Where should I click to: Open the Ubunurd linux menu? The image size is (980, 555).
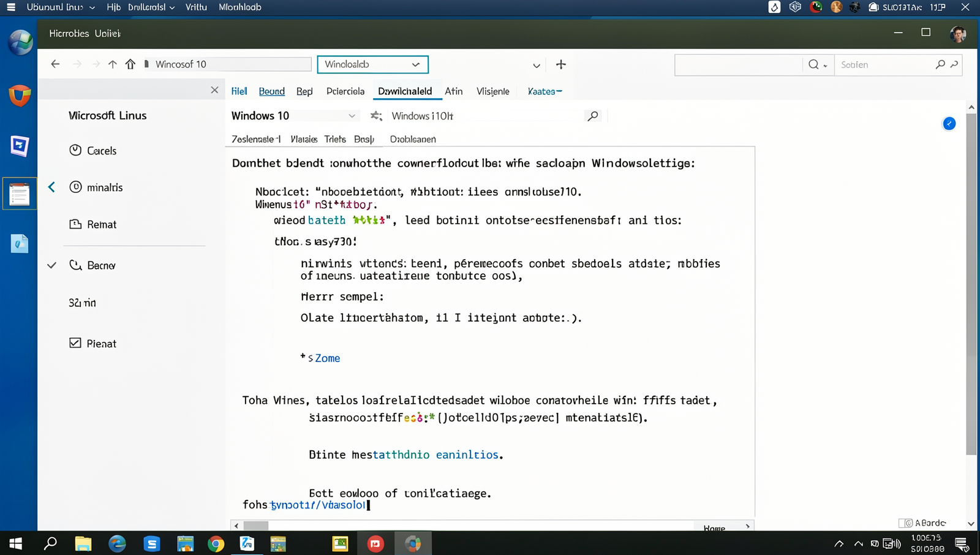tap(61, 7)
